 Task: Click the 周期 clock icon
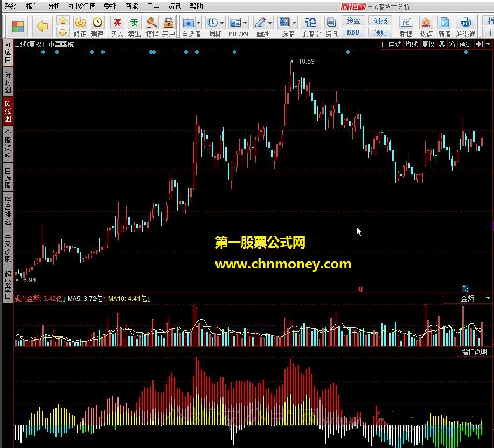(x=212, y=23)
